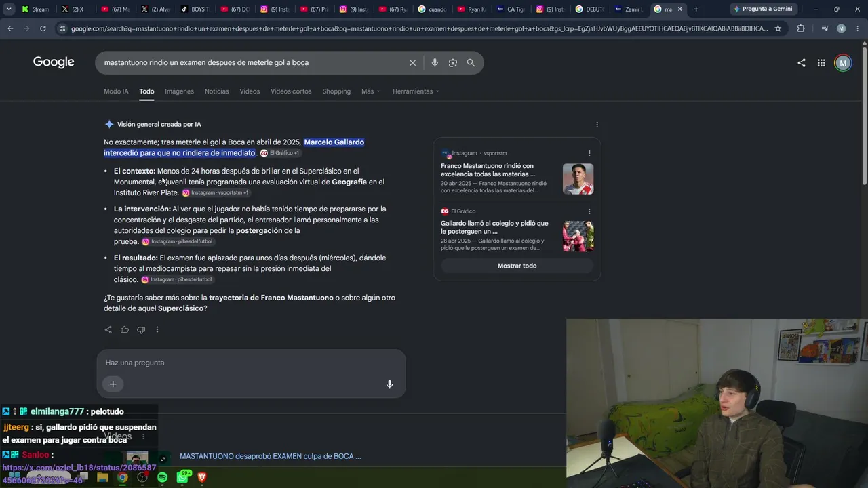The height and width of the screenshot is (488, 868).
Task: Open the browser extensions menu
Action: (801, 28)
